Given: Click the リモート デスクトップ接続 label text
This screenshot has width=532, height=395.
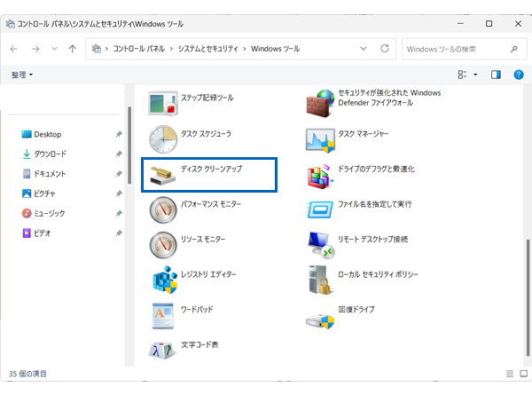Looking at the screenshot, I should click(373, 239).
